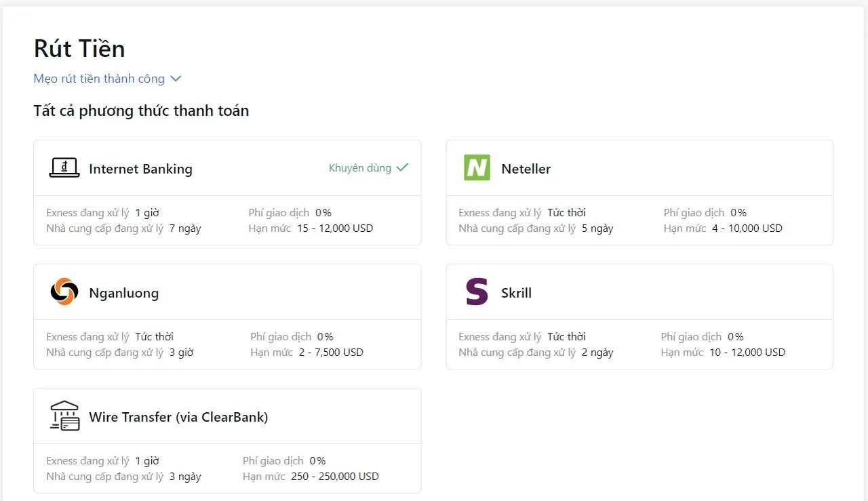This screenshot has width=868, height=501.
Task: Select the Nganluong payment option
Action: (x=123, y=293)
